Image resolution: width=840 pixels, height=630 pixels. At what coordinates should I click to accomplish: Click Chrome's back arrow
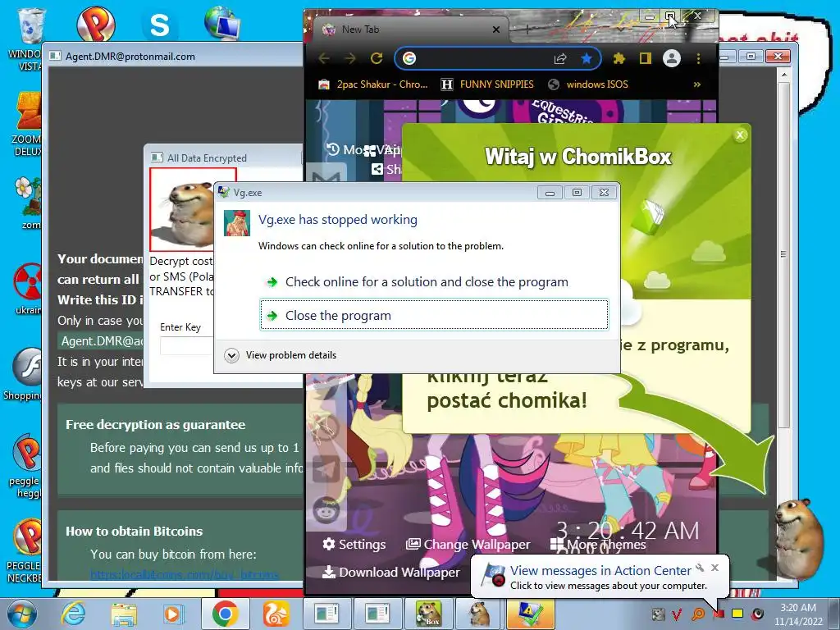tap(324, 58)
